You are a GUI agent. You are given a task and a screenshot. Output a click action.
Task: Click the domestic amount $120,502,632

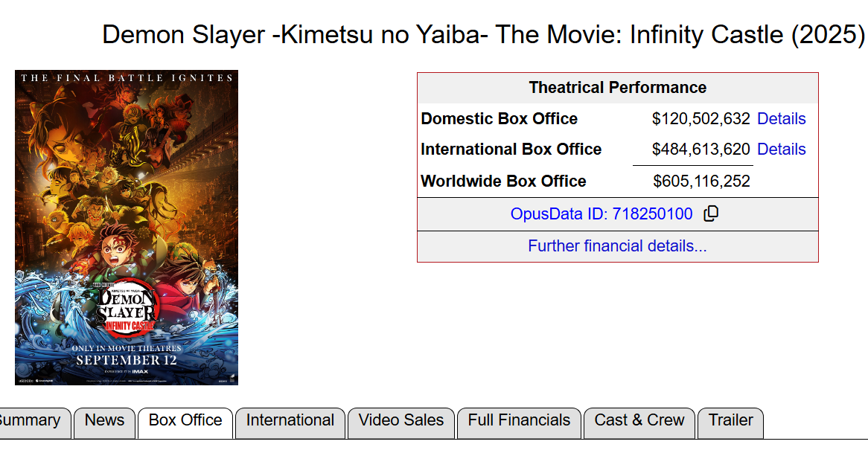coord(701,119)
